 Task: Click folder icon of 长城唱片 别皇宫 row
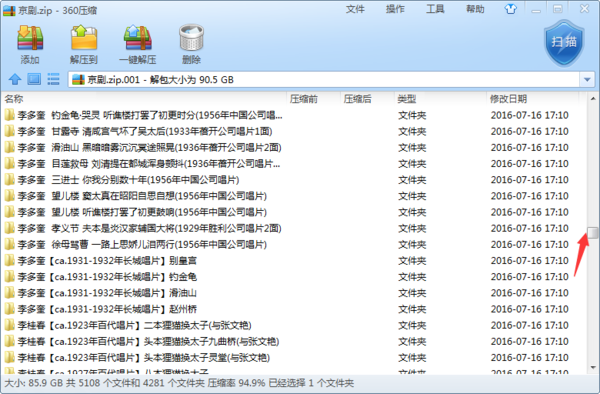click(x=10, y=260)
